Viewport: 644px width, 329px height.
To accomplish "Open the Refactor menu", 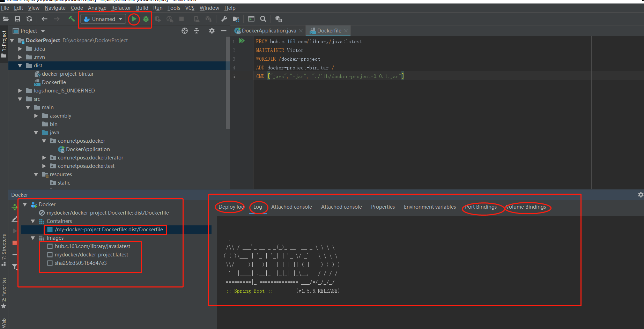I will (x=121, y=8).
